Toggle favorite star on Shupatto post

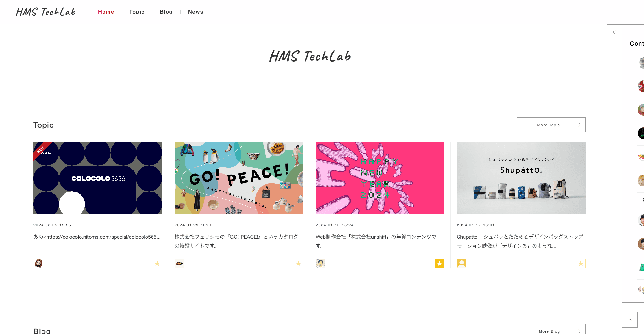[x=581, y=264]
